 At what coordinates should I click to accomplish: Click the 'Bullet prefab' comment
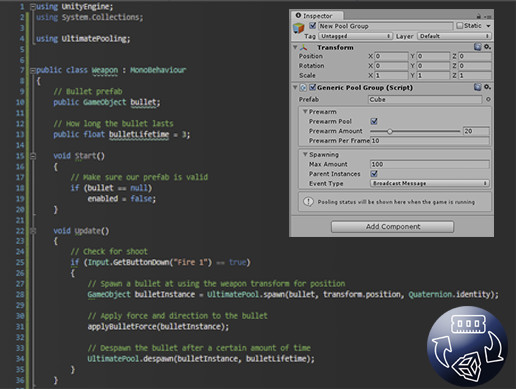(88, 91)
